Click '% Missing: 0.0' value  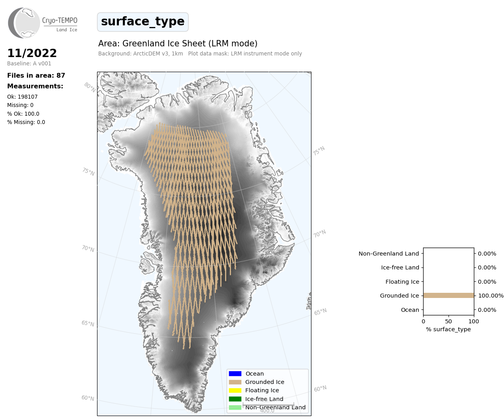[26, 122]
